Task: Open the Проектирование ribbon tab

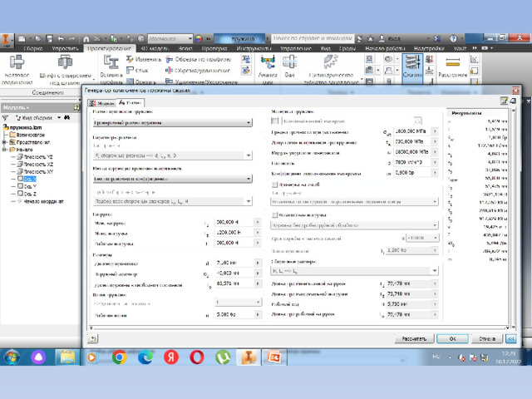Action: [110, 49]
